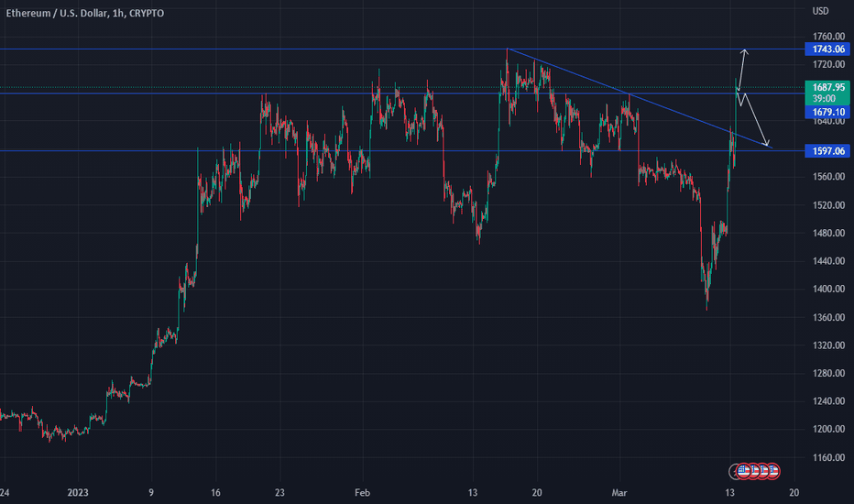Click the 1440.00 price axis tick

(x=828, y=261)
